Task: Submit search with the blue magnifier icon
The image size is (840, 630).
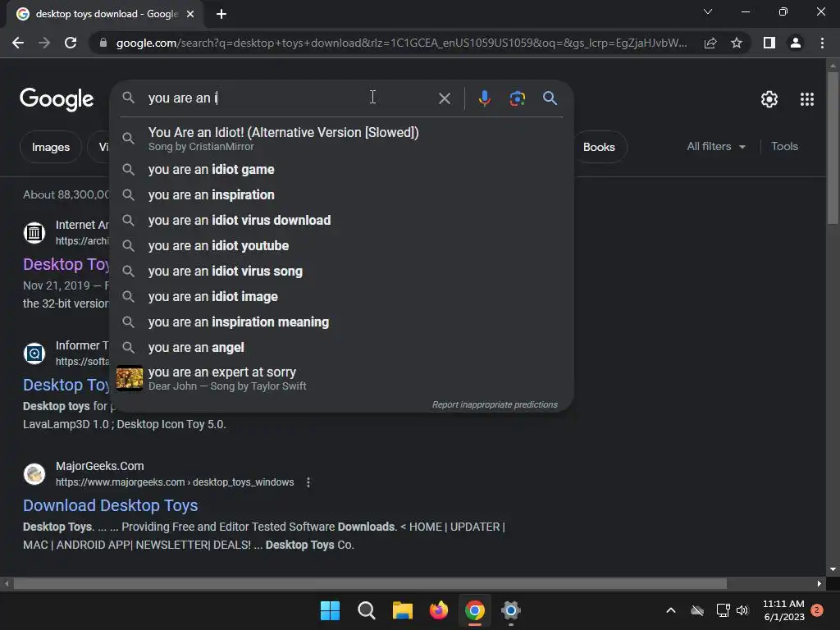Action: pyautogui.click(x=550, y=98)
